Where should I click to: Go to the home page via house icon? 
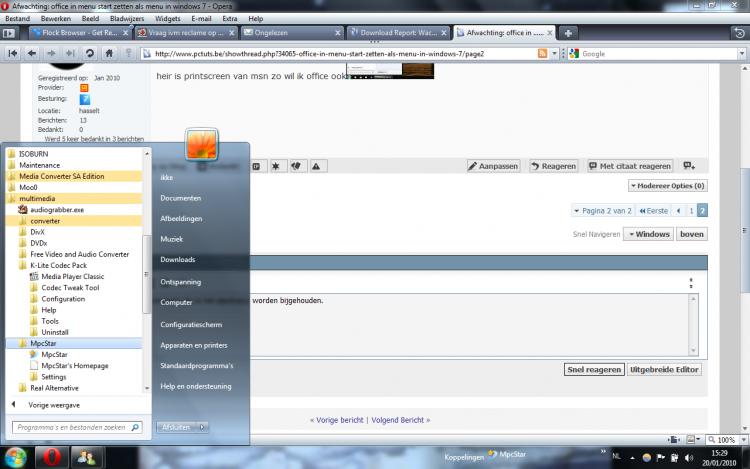(109, 53)
